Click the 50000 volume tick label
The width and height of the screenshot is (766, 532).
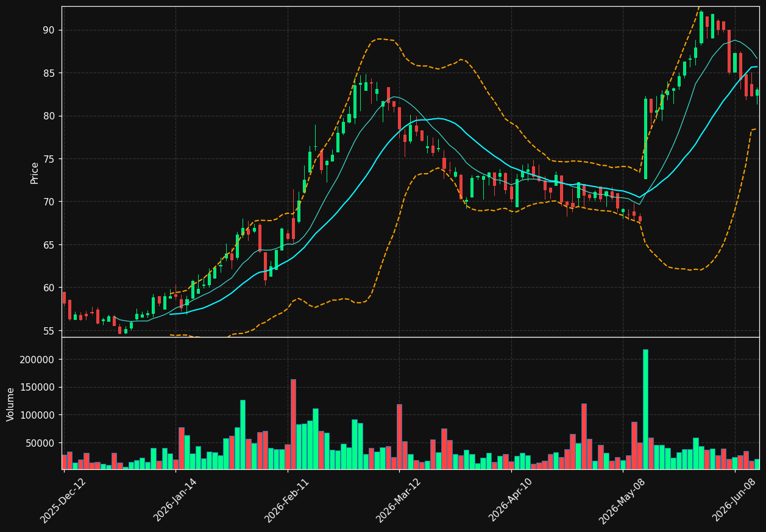pos(40,443)
